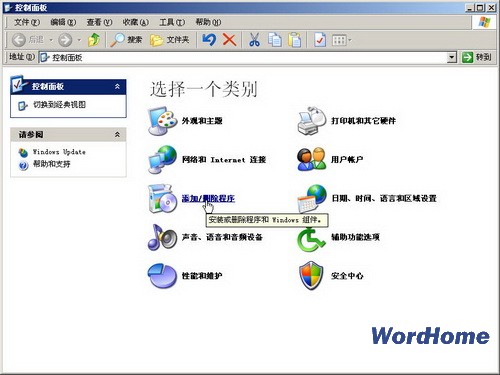Open the 外观和主题 category icon
500x375 pixels.
(162, 121)
